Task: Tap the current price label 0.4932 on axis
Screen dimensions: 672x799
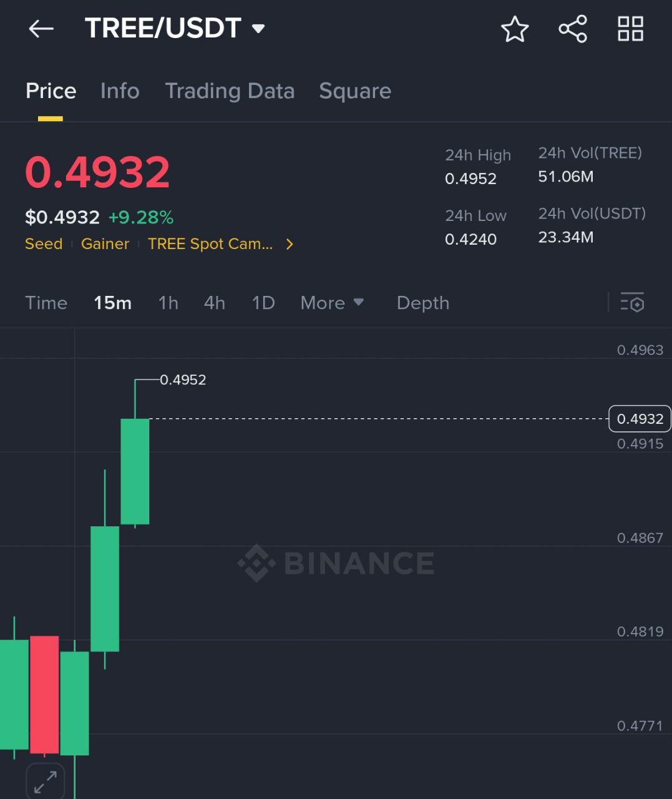Action: tap(640, 419)
